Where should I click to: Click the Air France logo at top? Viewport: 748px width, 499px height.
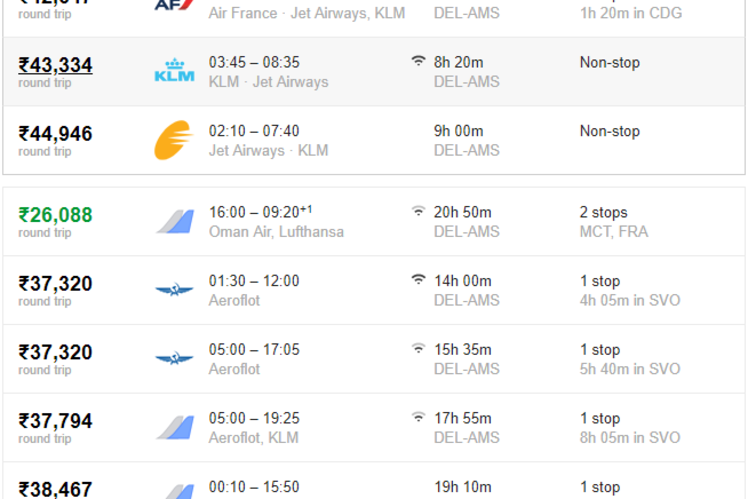click(x=174, y=5)
